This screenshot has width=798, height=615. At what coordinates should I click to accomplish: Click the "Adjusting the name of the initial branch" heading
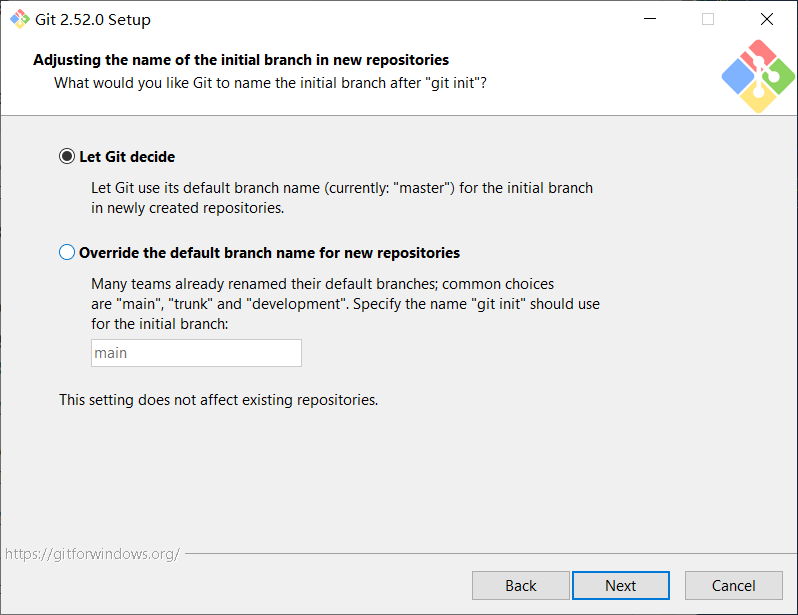point(241,60)
